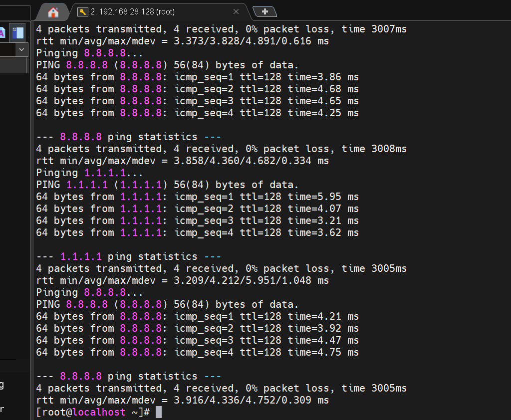Click the rtt line showing 3.858/4.360/4.682/0.334
Viewport: 511px width, 420px height.
183,161
